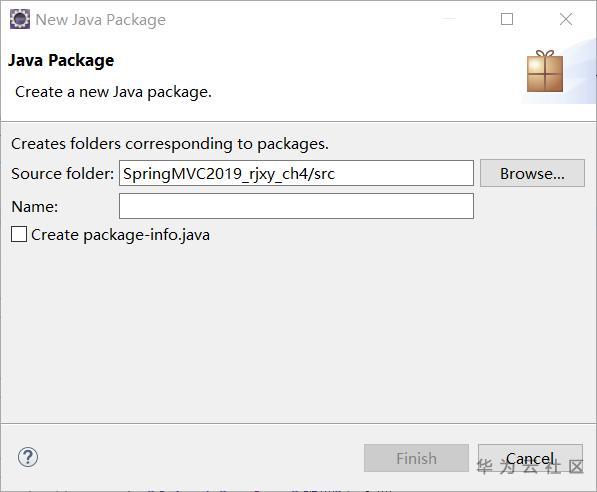Cancel the new package wizard
This screenshot has width=597, height=492.
530,458
